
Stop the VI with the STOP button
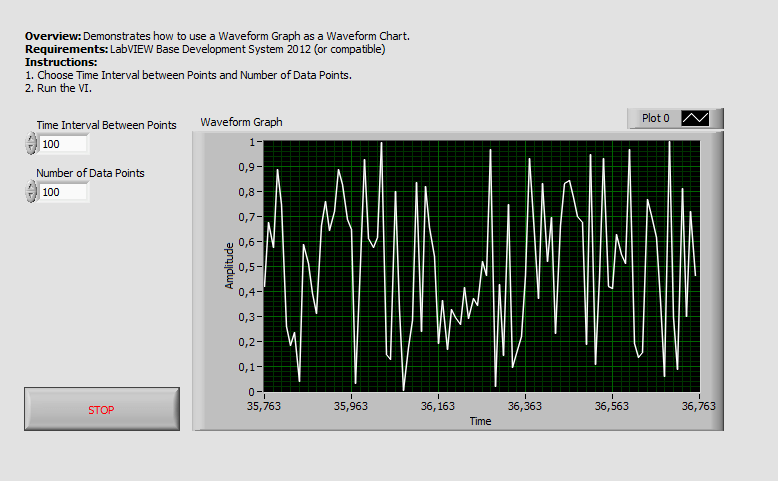(x=102, y=409)
